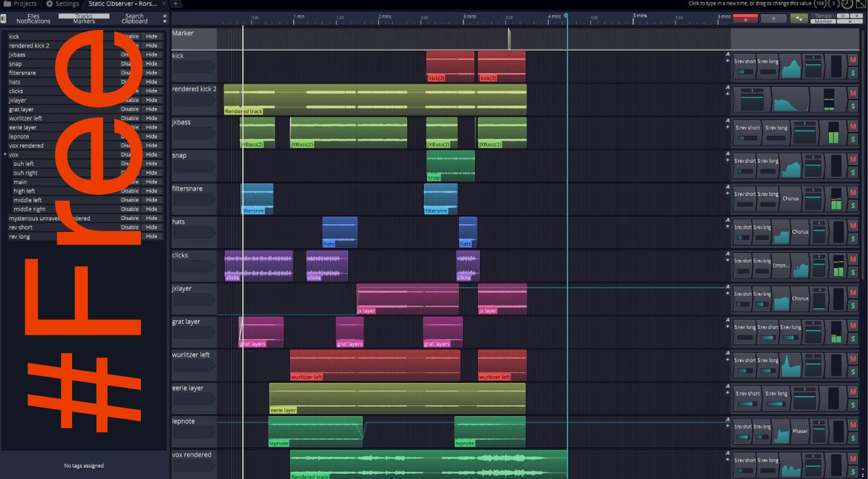Open the Compressor plugin on clicks track
The height and width of the screenshot is (479, 868).
(781, 266)
